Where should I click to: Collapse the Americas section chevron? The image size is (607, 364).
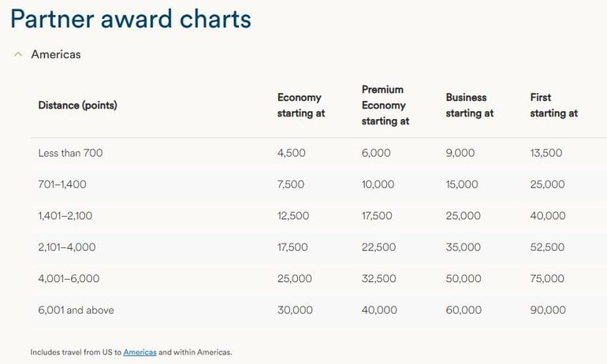pos(17,54)
